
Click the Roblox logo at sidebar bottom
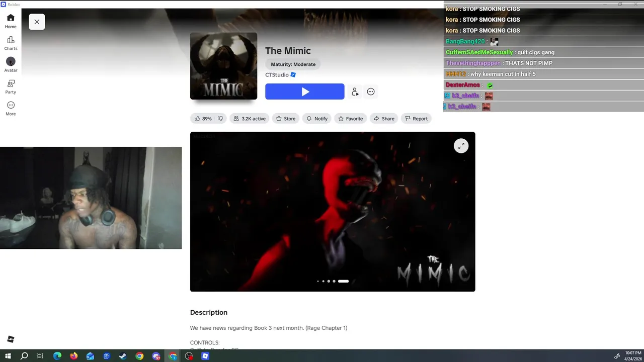click(x=11, y=339)
